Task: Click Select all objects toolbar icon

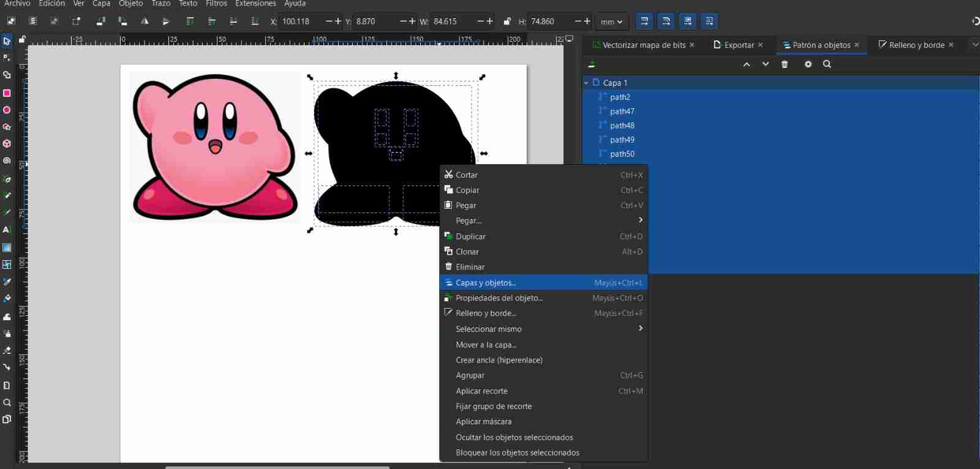Action: tap(11, 21)
